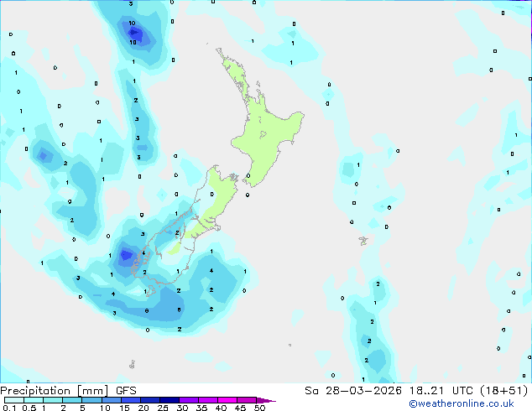Select the 35–40 mm violet legend swatch
Image resolution: width=532 pixels, height=411 pixels.
point(208,400)
